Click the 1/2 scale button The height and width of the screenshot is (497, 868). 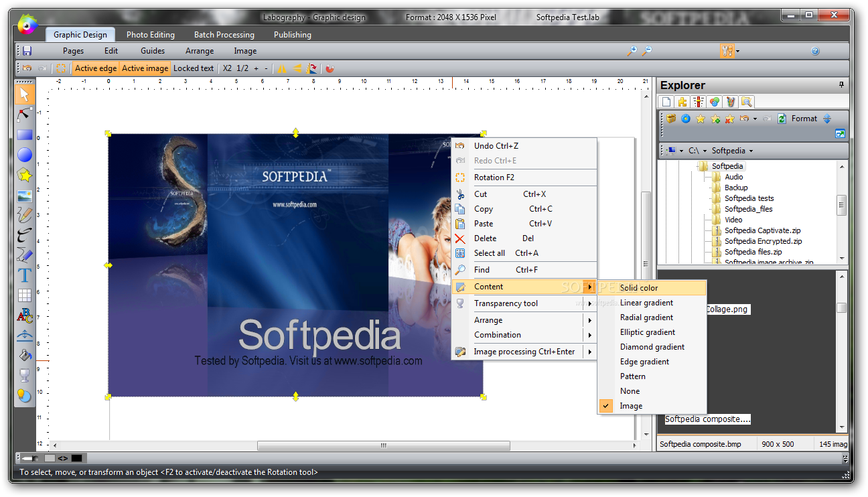tap(242, 68)
